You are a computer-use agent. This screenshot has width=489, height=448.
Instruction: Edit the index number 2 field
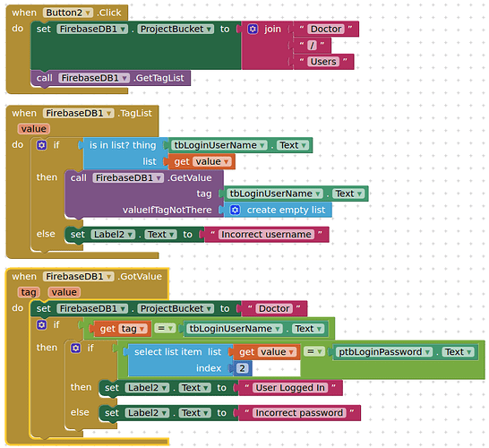[242, 368]
